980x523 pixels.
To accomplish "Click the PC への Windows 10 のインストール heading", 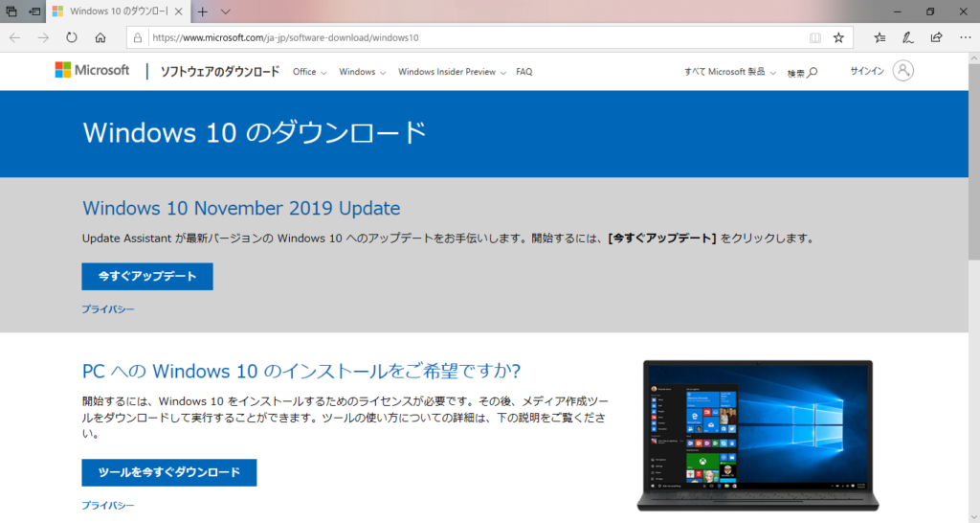I will [x=301, y=371].
